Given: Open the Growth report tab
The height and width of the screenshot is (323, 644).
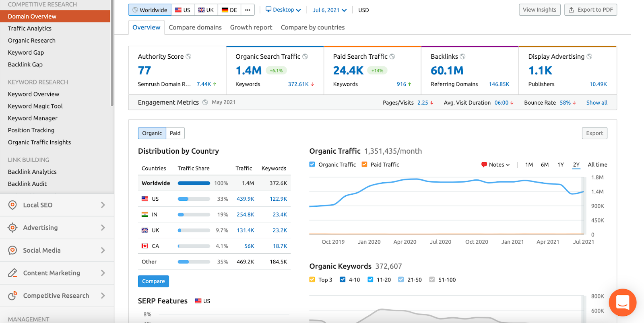Looking at the screenshot, I should click(x=251, y=27).
